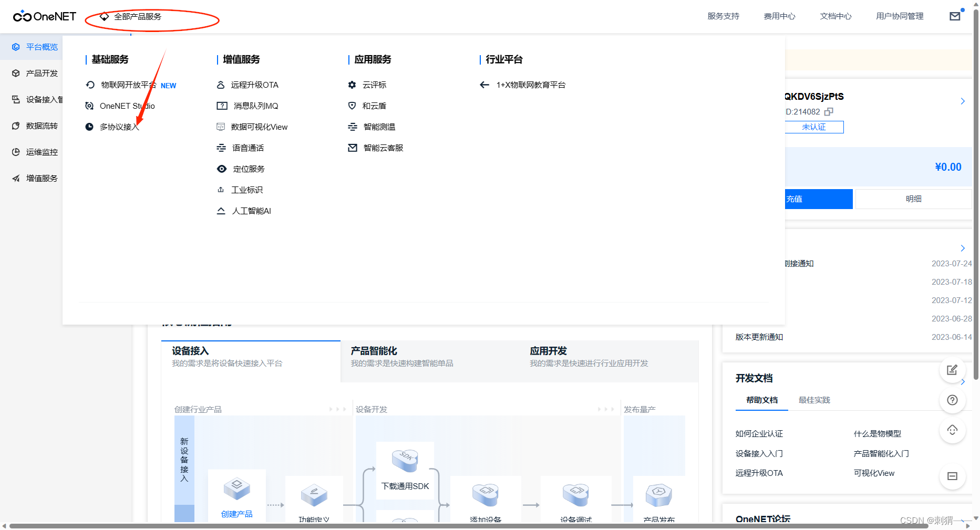Click the 增值服务 sidebar paper-plane icon
The width and height of the screenshot is (980, 530).
pos(16,178)
